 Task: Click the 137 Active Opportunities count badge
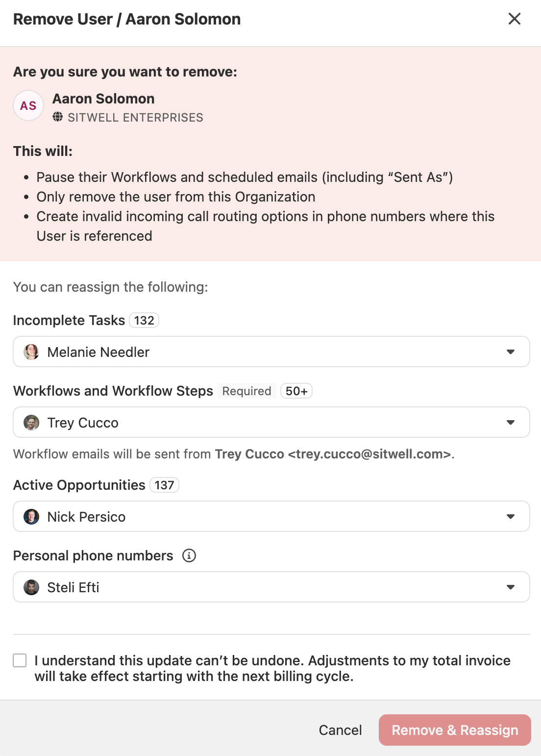(164, 485)
